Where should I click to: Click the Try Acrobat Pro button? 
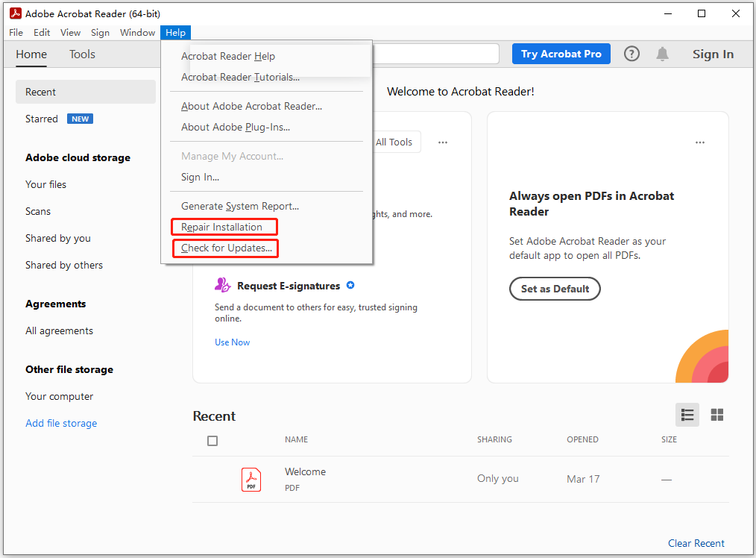click(x=561, y=54)
